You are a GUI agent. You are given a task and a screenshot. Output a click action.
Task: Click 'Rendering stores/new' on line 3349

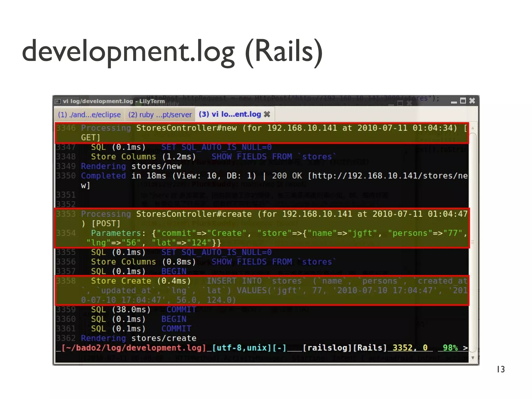[131, 166]
